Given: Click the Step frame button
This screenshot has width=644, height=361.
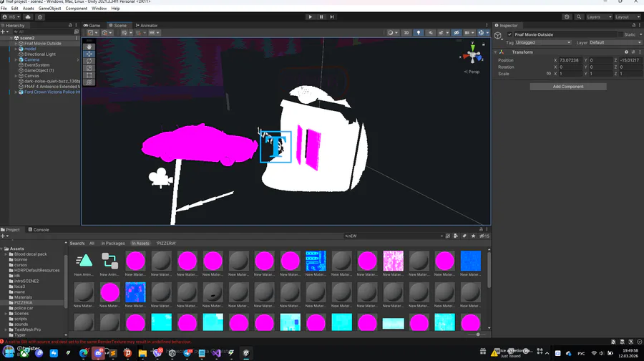Looking at the screenshot, I should [332, 17].
